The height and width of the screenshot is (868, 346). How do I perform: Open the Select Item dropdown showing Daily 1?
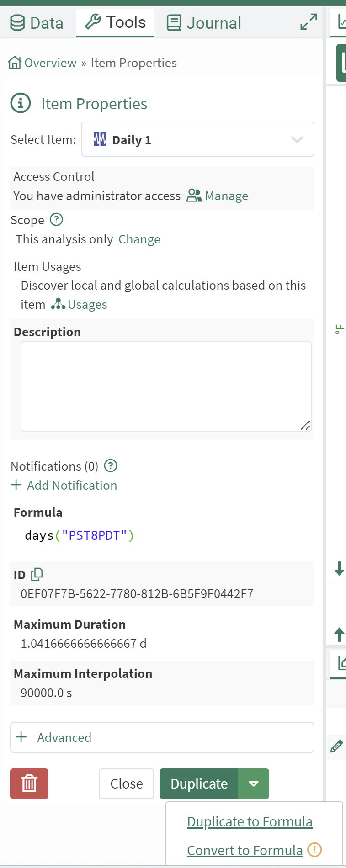[x=197, y=139]
